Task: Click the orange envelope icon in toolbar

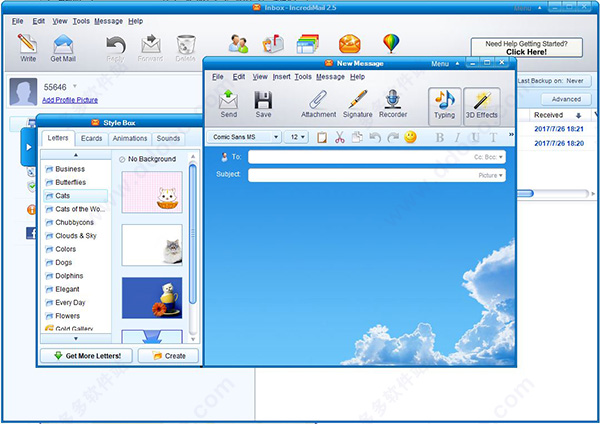Action: 349,44
